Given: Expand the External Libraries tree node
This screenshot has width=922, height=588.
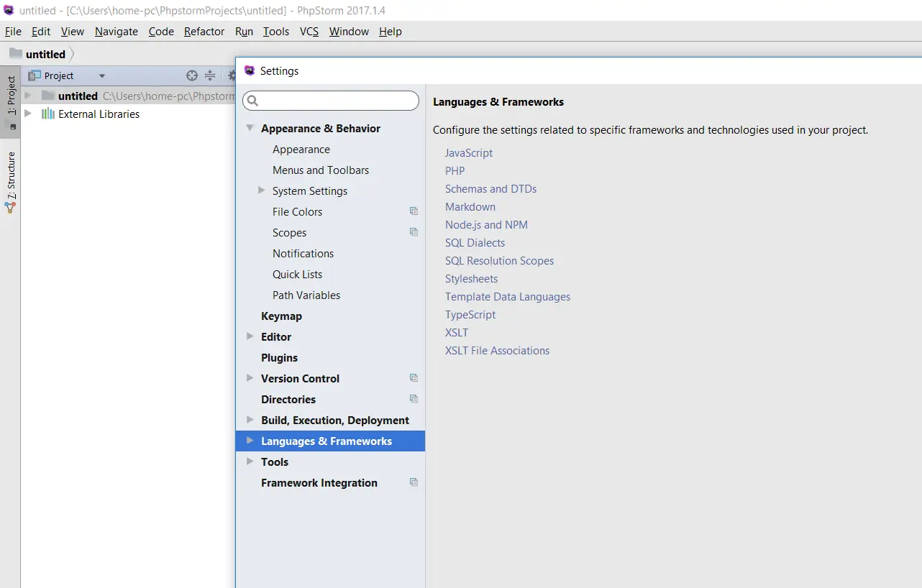Looking at the screenshot, I should 28,114.
